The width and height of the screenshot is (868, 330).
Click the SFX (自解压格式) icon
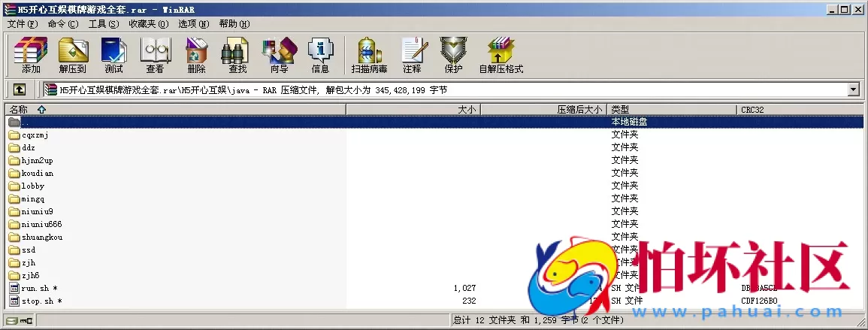501,56
